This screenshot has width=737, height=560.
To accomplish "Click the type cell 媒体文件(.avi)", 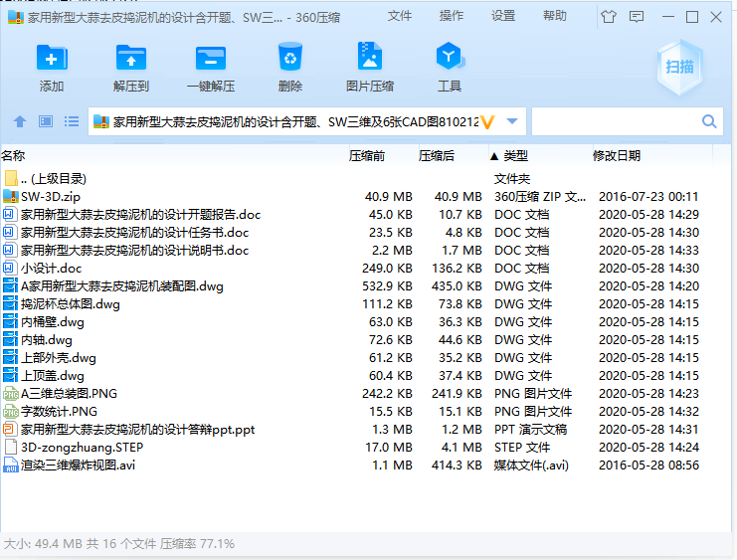I will click(x=531, y=465).
